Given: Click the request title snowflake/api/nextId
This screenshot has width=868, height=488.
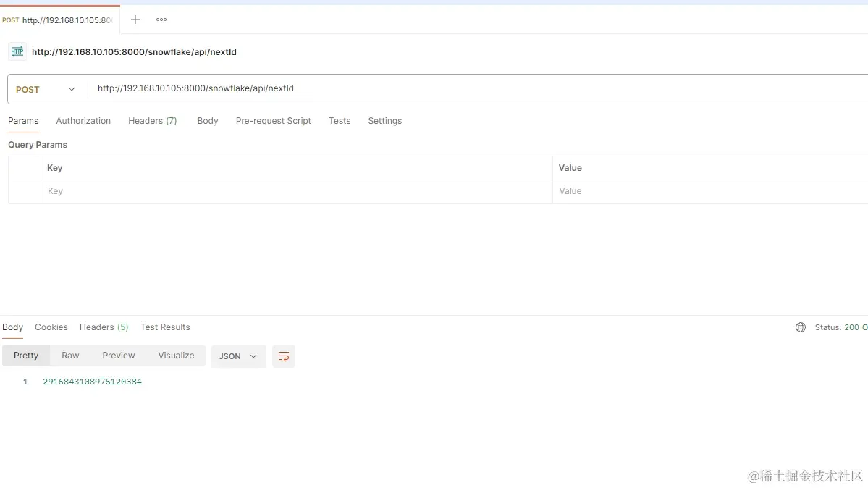Looking at the screenshot, I should tap(134, 52).
